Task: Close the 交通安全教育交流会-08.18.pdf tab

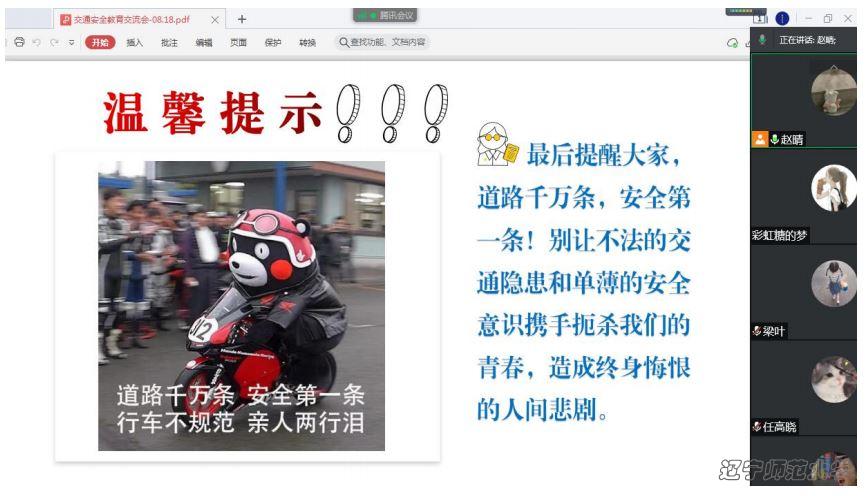Action: [215, 19]
